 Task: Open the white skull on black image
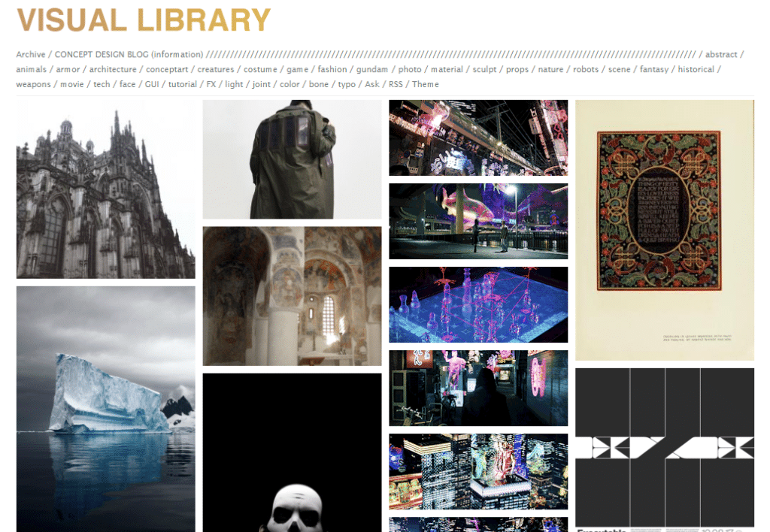(293, 452)
